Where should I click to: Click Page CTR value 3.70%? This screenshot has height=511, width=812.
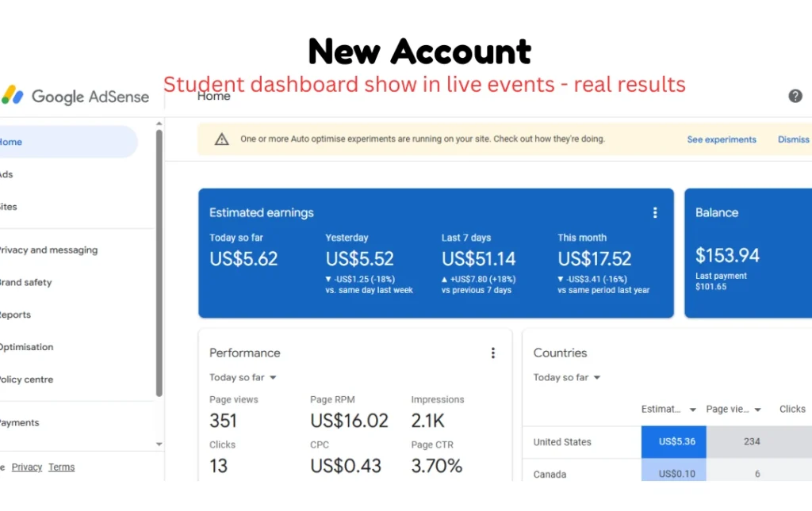tap(437, 466)
